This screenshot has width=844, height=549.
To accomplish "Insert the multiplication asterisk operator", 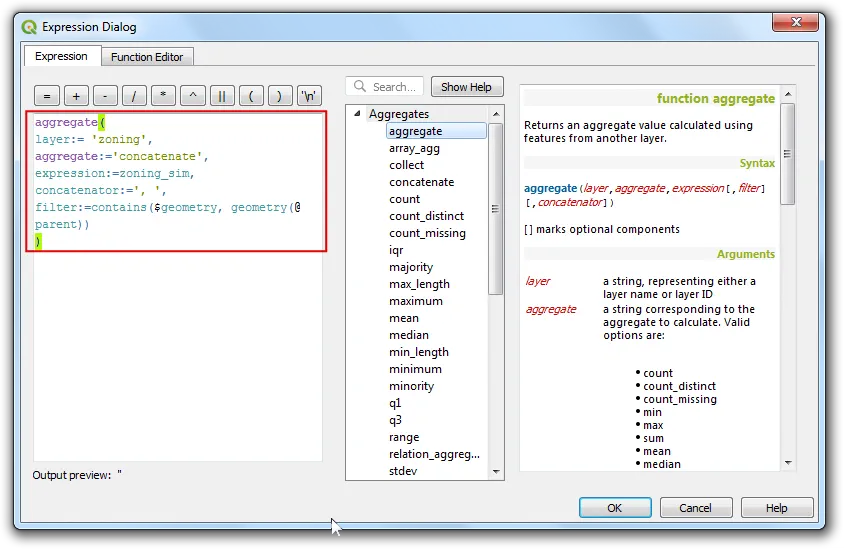I will pos(163,96).
